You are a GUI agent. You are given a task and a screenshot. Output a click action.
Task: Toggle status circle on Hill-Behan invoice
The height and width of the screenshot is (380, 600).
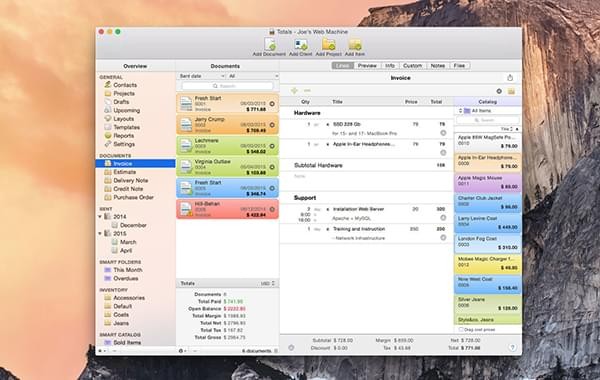click(272, 209)
